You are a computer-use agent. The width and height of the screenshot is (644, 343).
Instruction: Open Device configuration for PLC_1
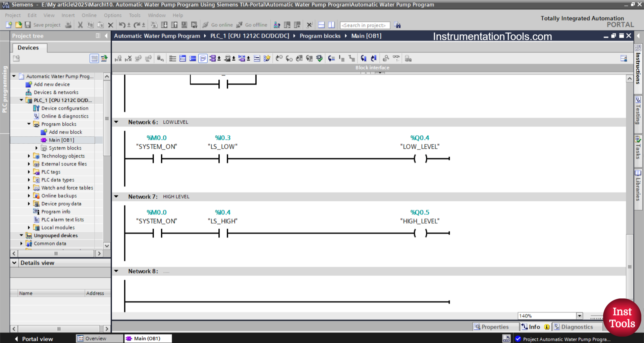pos(65,108)
